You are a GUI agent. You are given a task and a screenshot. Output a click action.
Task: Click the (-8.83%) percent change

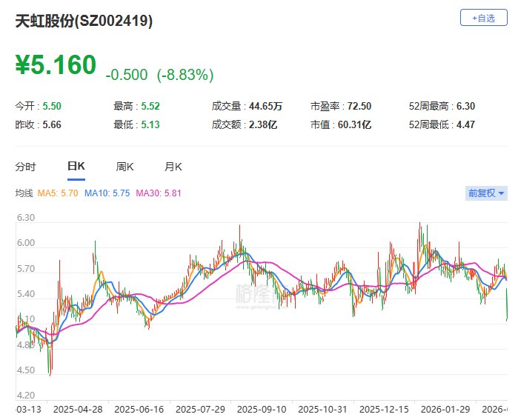pyautogui.click(x=185, y=75)
